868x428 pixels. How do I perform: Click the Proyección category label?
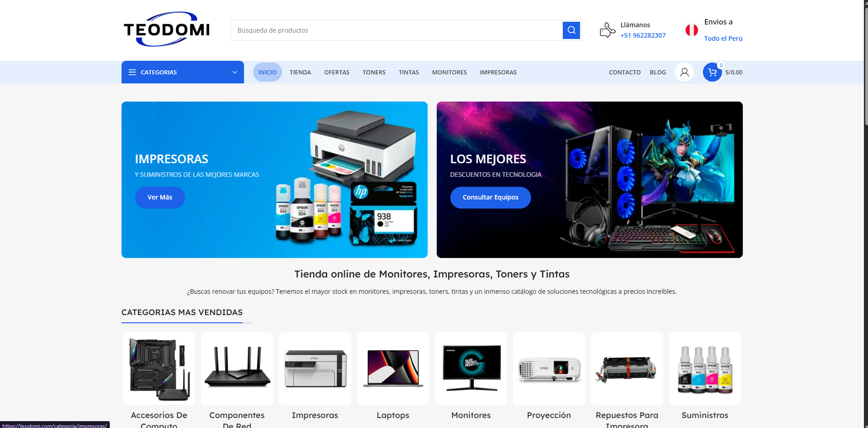pyautogui.click(x=549, y=415)
